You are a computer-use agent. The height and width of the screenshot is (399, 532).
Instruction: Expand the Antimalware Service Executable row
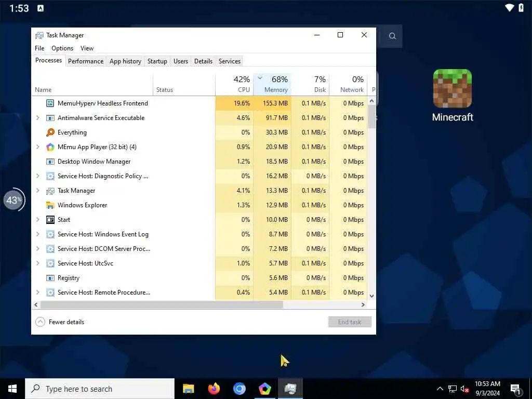37,118
